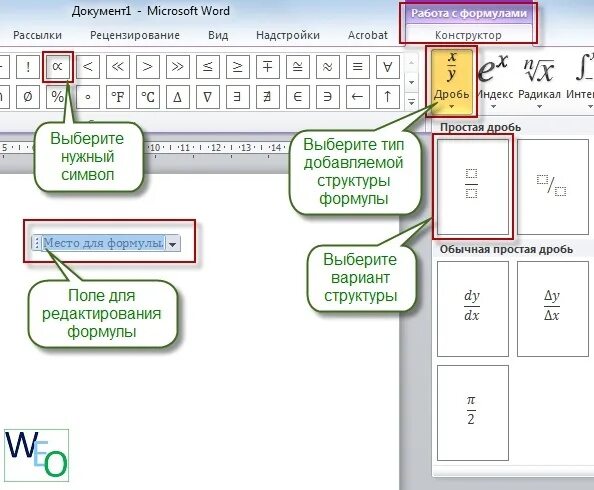594x490 pixels.
Task: Insert the exclamation mark symbol
Action: [x=28, y=67]
